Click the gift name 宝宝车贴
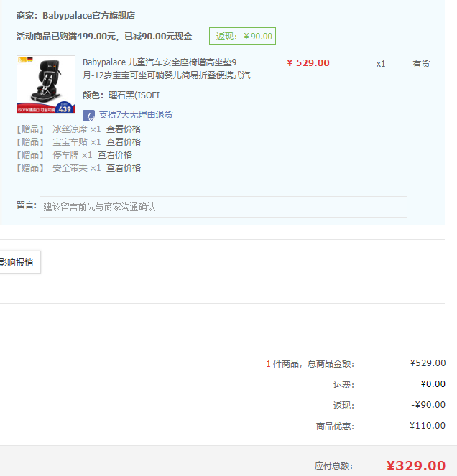The height and width of the screenshot is (476, 457). tap(70, 141)
